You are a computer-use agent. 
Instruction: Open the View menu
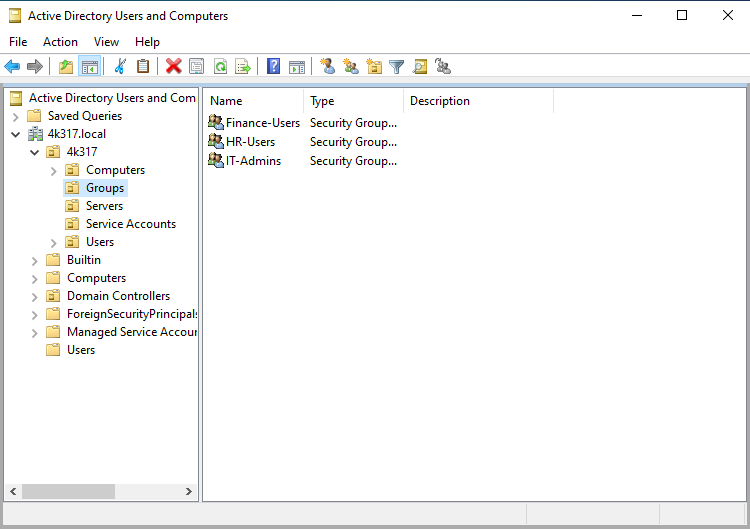point(106,42)
